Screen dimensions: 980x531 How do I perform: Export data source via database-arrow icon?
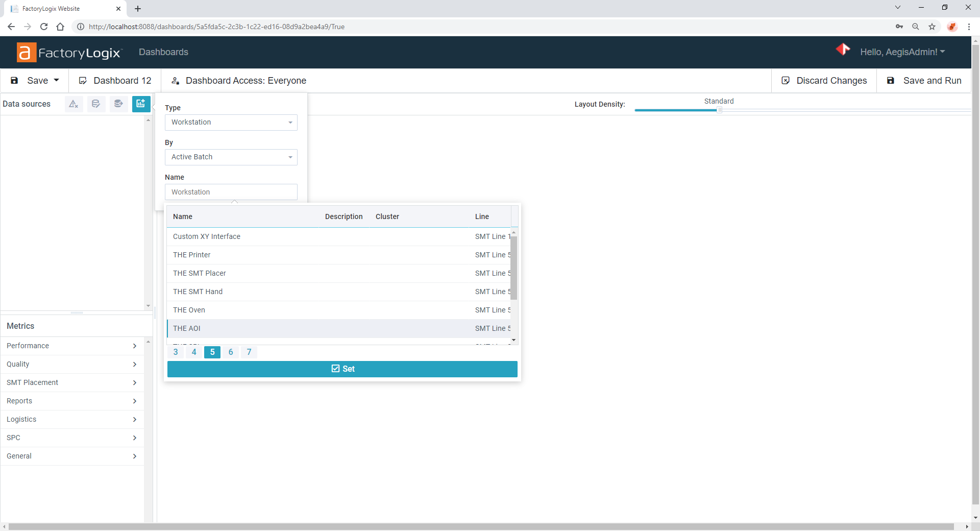click(x=118, y=104)
